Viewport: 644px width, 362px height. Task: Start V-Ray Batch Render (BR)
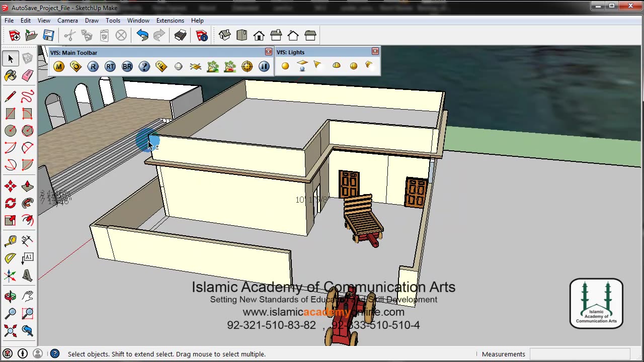tap(127, 66)
